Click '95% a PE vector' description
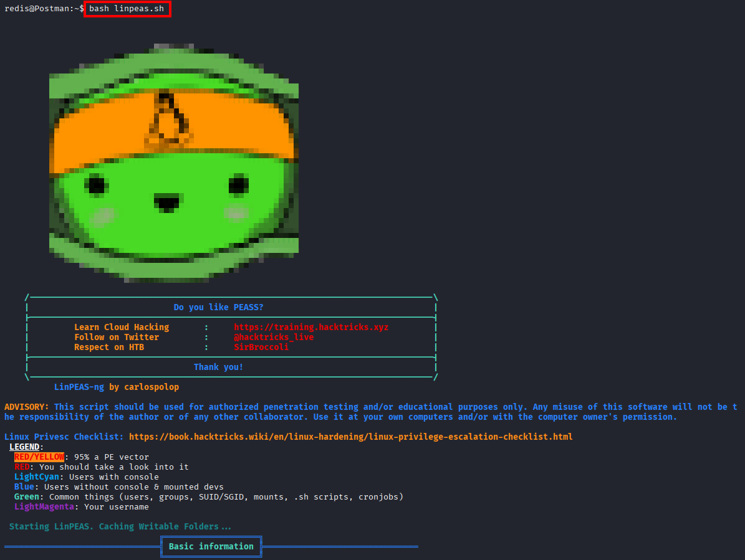This screenshot has height=560, width=745. (x=112, y=457)
